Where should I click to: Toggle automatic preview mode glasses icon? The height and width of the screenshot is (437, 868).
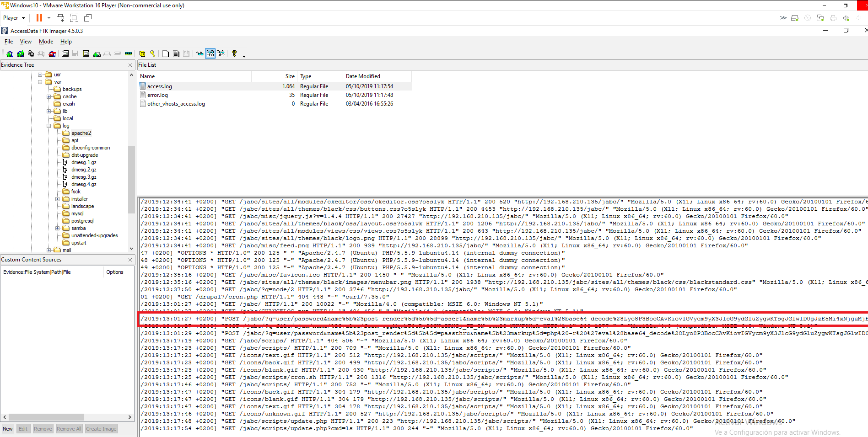(x=200, y=54)
